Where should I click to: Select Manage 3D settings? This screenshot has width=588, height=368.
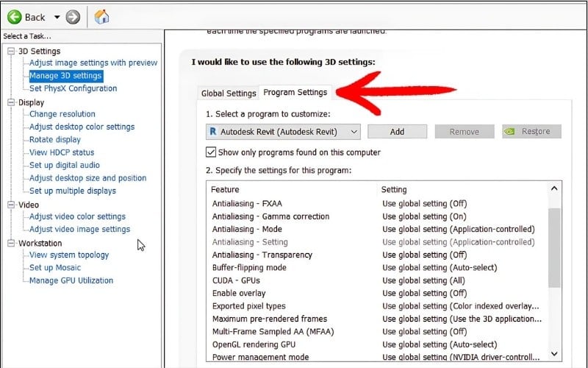point(65,76)
